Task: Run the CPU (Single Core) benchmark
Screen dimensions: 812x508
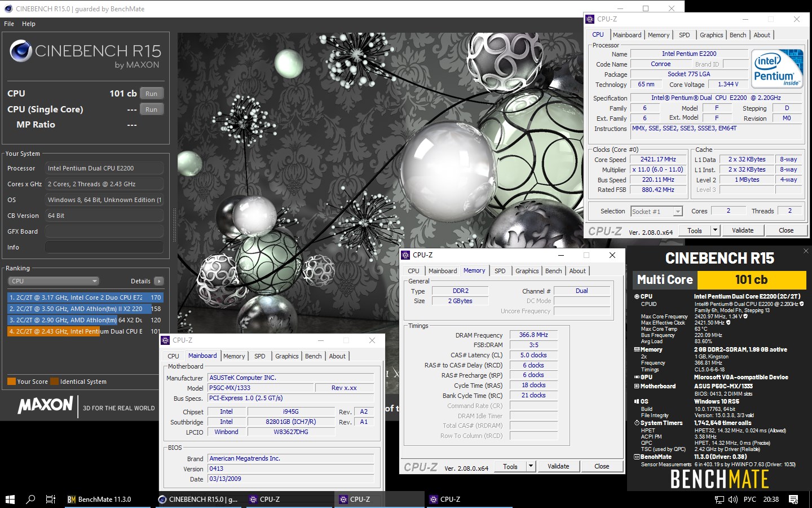Action: [151, 110]
